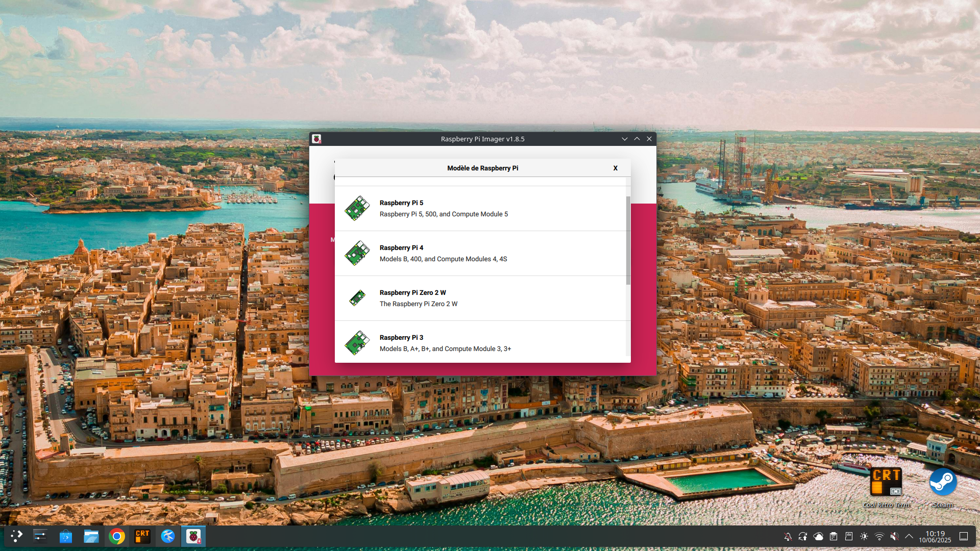Expand hidden system tray icons arrow
Viewport: 980px width, 551px height.
pyautogui.click(x=909, y=536)
